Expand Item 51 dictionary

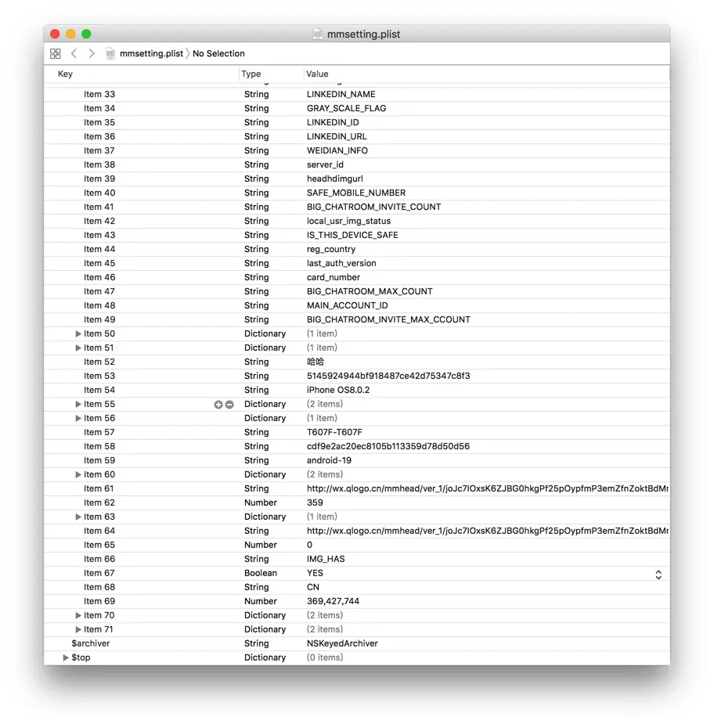pyautogui.click(x=78, y=348)
